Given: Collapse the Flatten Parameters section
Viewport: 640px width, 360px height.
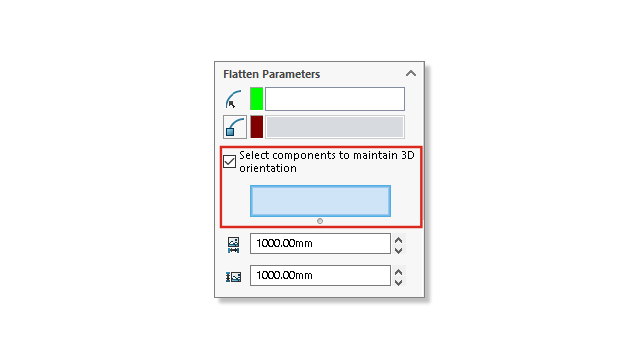Looking at the screenshot, I should tap(411, 73).
